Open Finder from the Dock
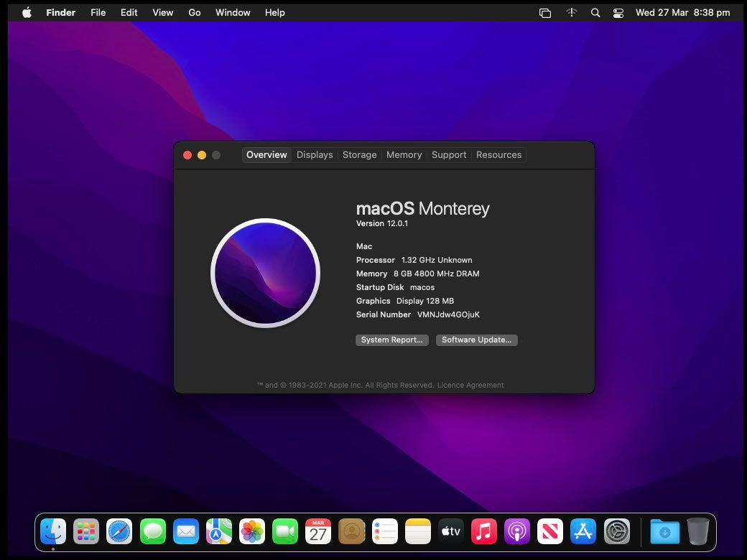Screen dimensions: 747x560 coord(53,531)
